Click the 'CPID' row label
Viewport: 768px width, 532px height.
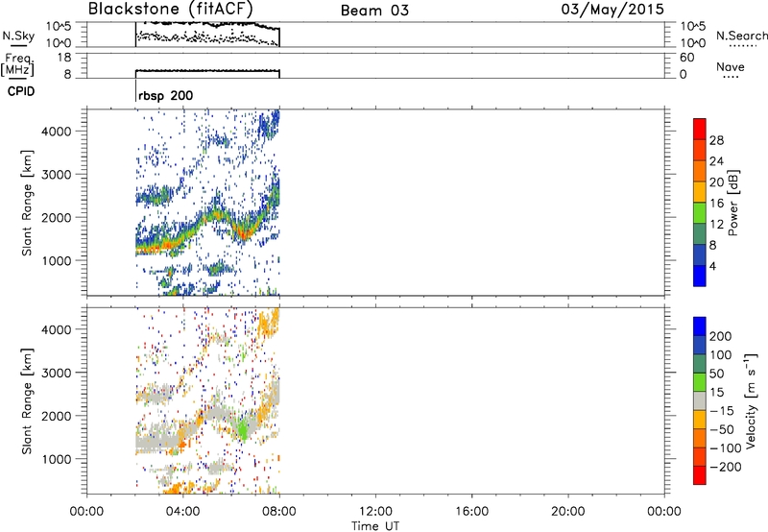click(21, 91)
